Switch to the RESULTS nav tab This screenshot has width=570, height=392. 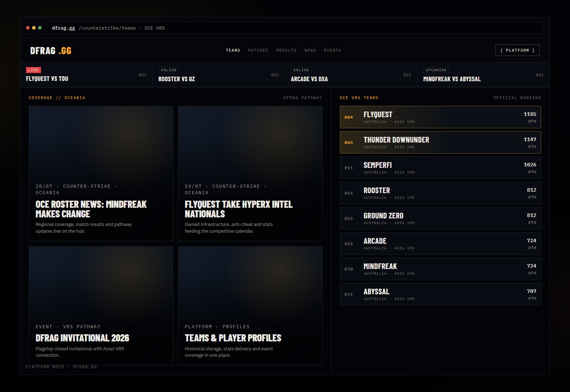(x=286, y=50)
